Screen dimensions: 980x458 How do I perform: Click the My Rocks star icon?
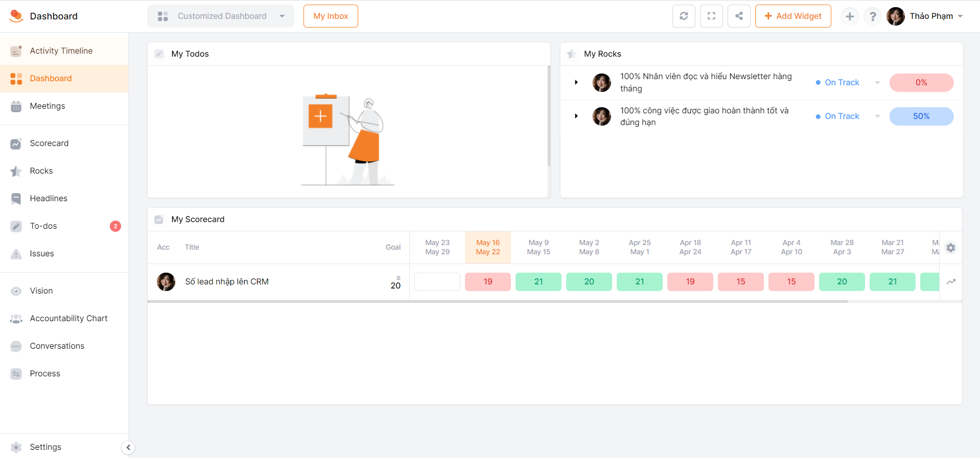[x=572, y=54]
